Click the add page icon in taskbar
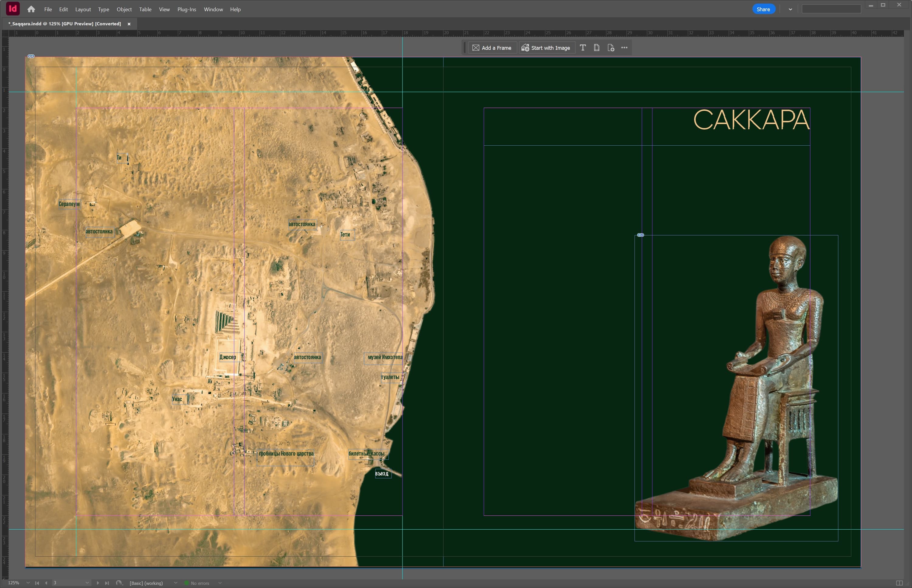912x588 pixels. pyautogui.click(x=610, y=48)
